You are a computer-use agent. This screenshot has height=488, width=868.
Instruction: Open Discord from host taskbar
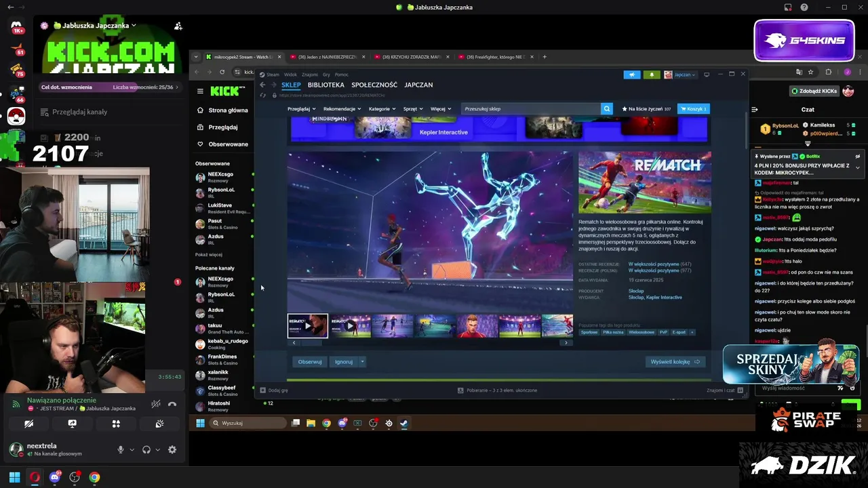(54, 477)
